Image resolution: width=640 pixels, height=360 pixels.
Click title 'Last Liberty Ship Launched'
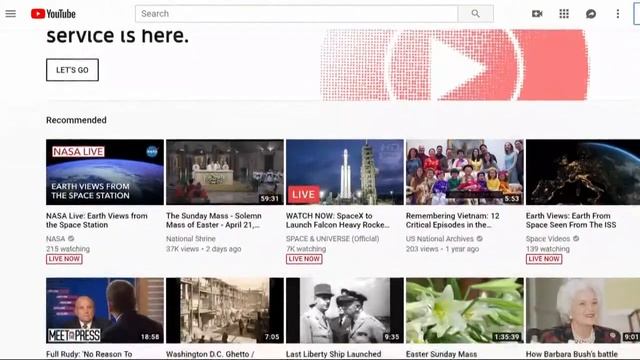(333, 354)
